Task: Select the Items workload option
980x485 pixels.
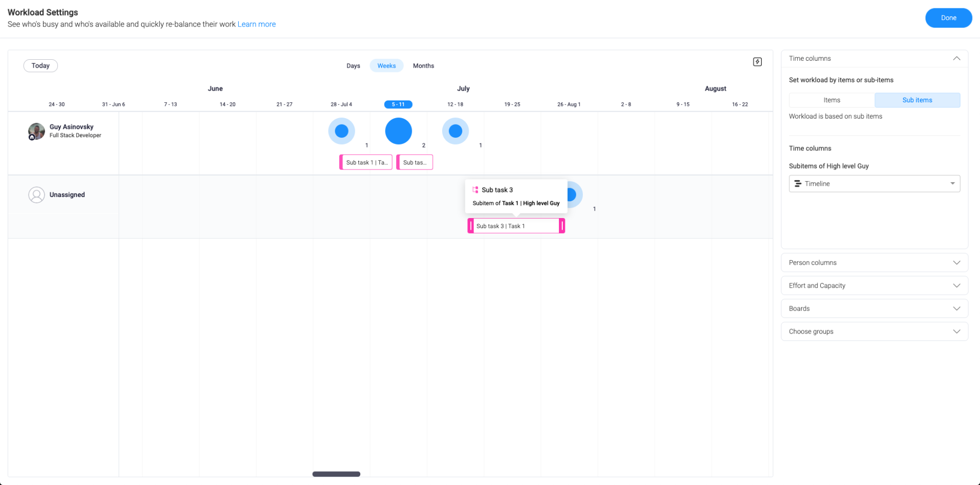Action: coord(831,100)
